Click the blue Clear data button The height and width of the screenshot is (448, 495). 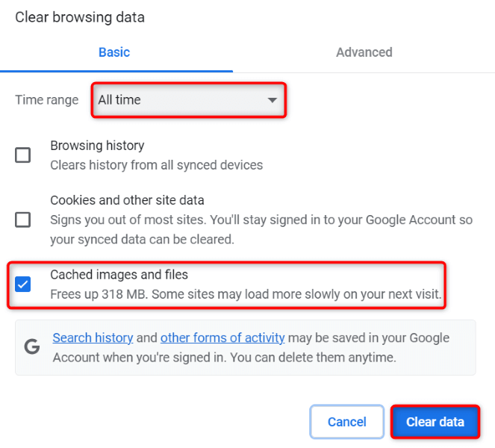point(435,422)
